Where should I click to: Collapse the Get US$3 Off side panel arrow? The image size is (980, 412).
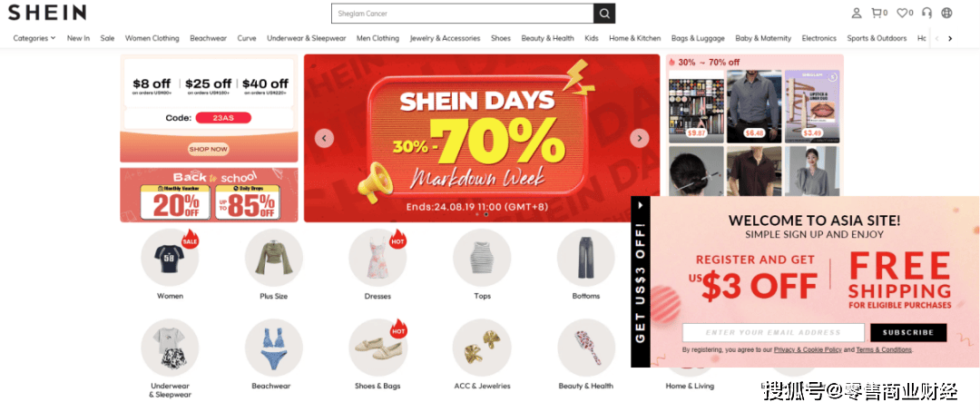(x=641, y=204)
